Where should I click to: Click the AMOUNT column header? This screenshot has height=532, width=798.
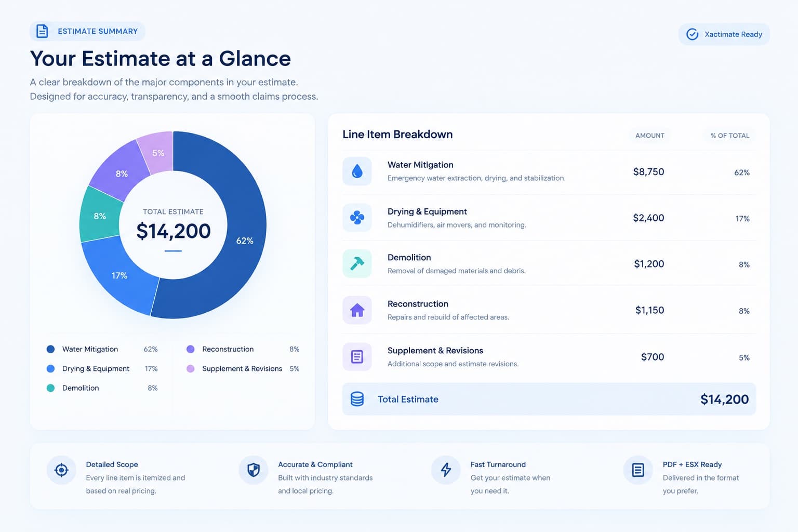coord(650,136)
